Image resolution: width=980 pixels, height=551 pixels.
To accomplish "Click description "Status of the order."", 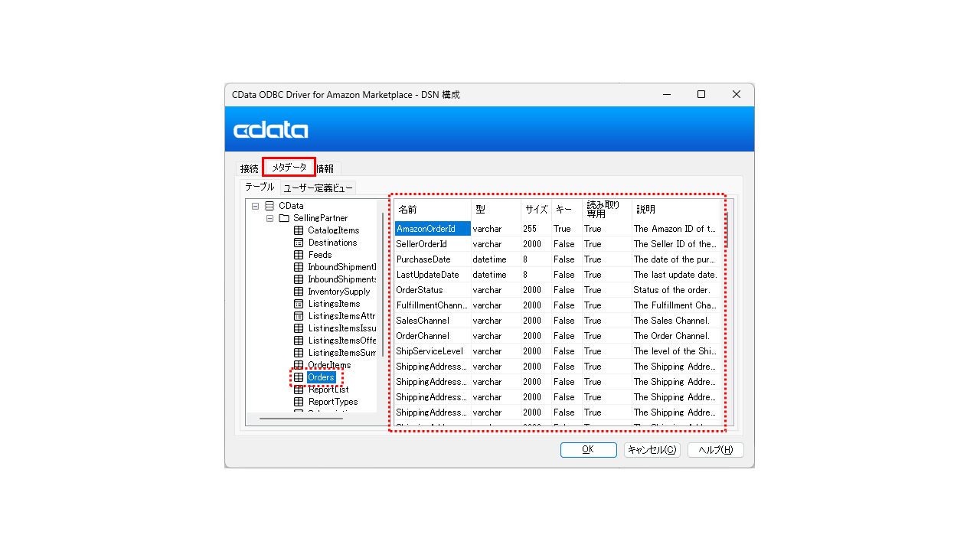I will click(672, 290).
